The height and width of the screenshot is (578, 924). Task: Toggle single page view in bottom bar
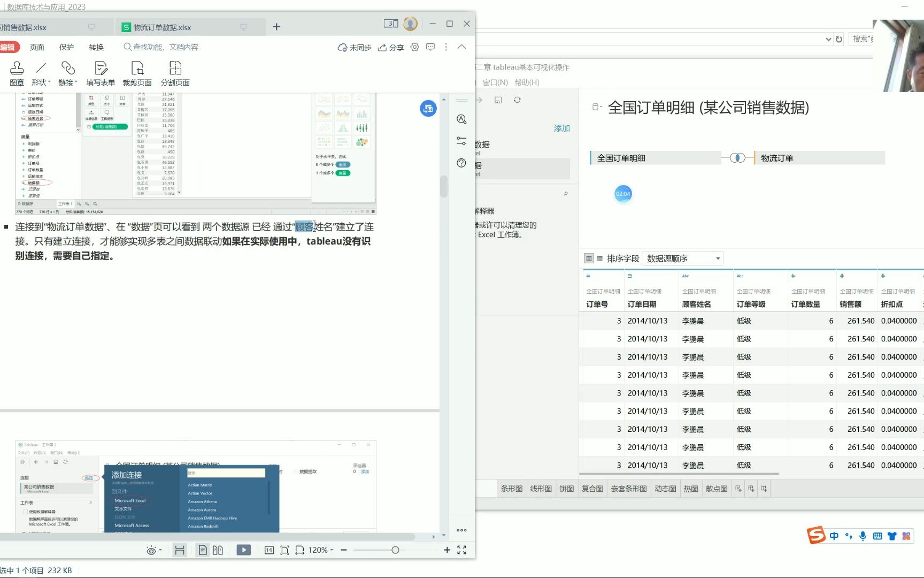point(202,550)
